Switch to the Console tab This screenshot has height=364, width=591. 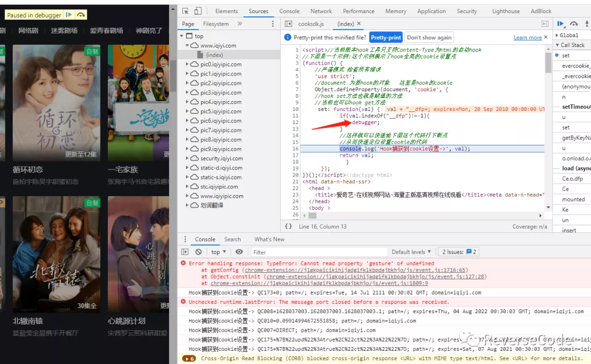[289, 11]
